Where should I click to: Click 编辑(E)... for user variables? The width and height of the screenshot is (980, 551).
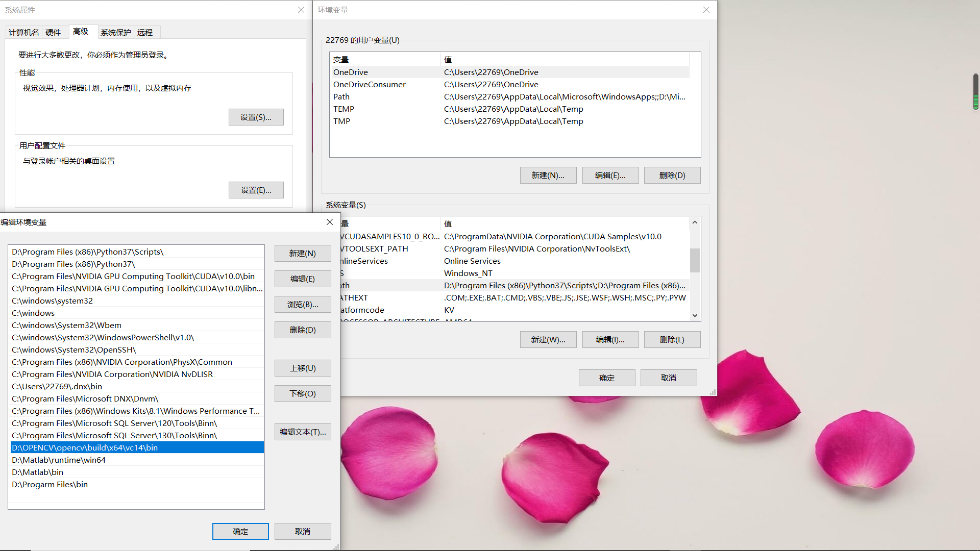(x=610, y=176)
